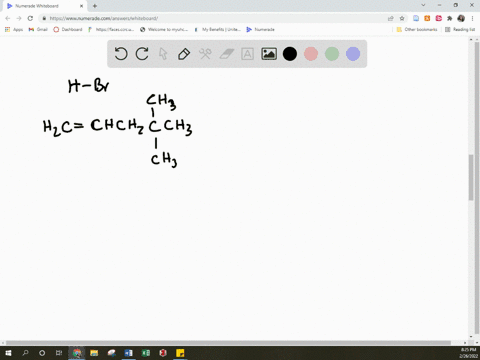Image resolution: width=480 pixels, height=360 pixels.
Task: Set pen color to black
Action: click(290, 54)
